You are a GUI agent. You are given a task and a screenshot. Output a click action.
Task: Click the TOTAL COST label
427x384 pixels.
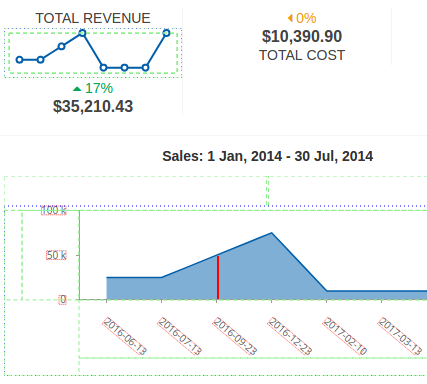click(x=302, y=55)
